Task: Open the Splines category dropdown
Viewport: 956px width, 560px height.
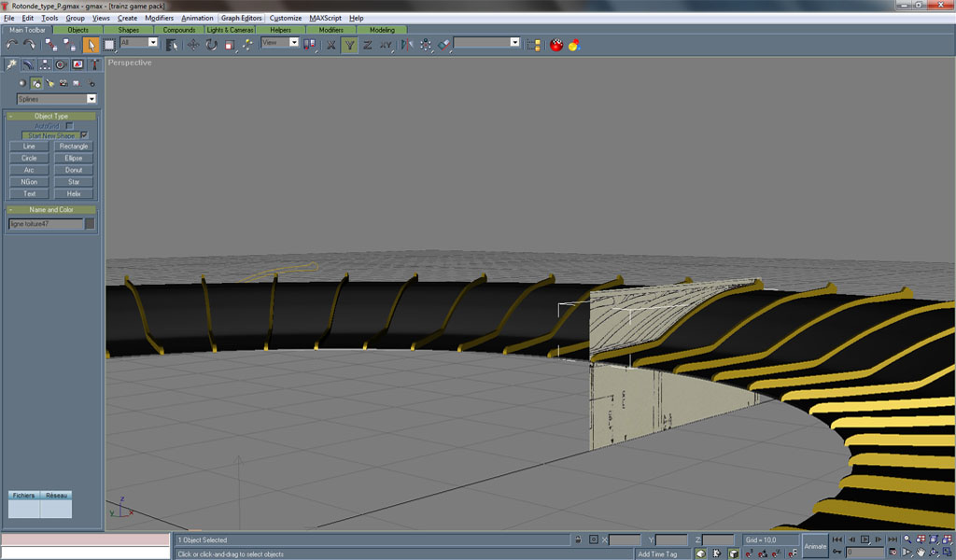Action: (x=91, y=99)
